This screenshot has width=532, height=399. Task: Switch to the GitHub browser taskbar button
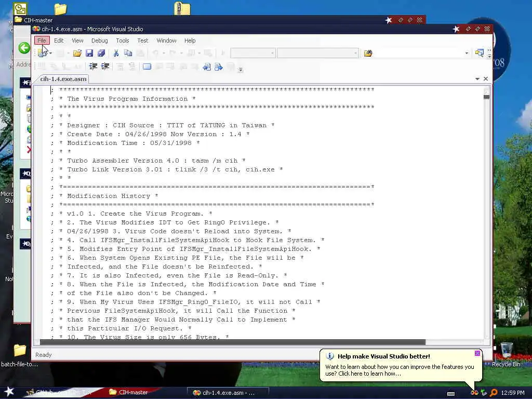click(59, 392)
